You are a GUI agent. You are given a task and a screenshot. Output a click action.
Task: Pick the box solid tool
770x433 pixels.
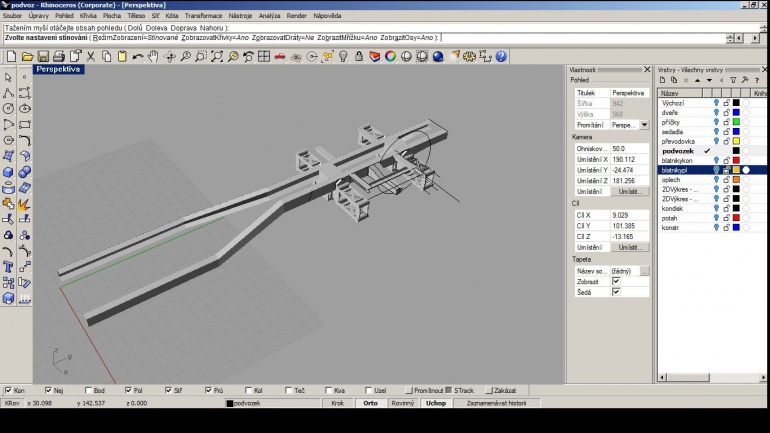click(x=8, y=172)
